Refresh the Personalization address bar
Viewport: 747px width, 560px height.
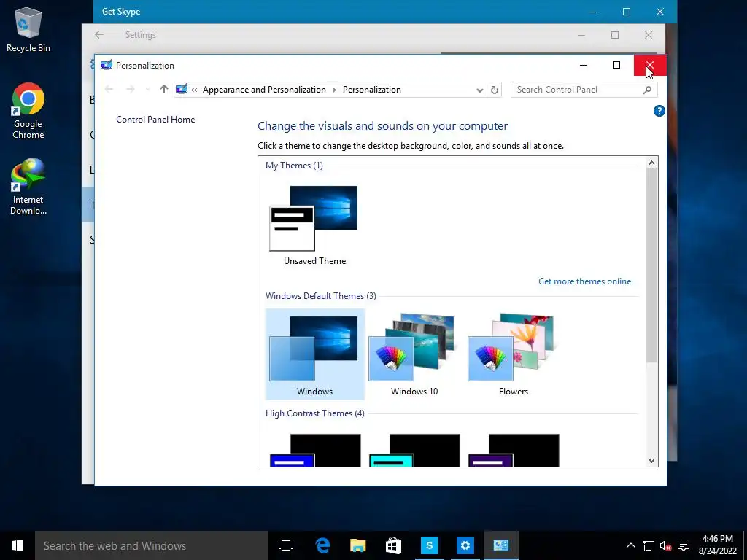coord(495,90)
